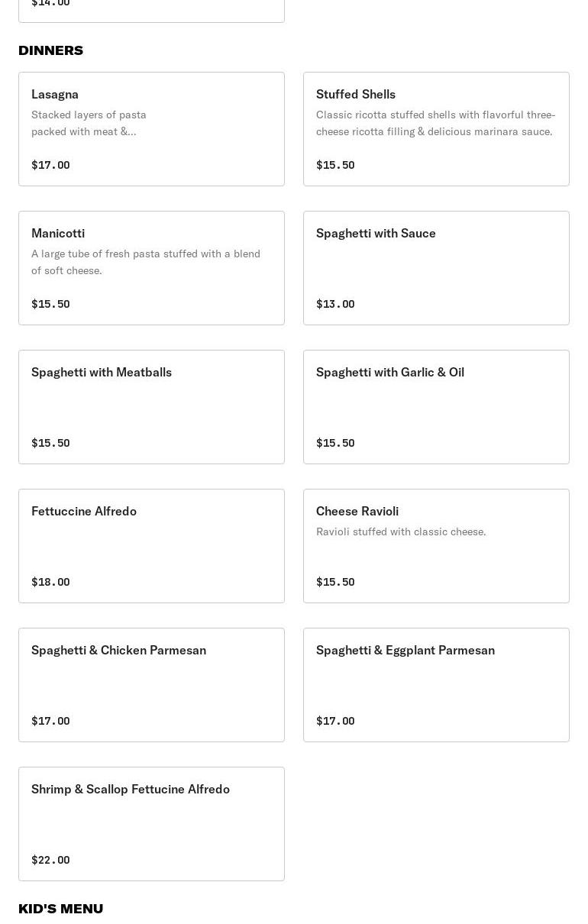Image resolution: width=588 pixels, height=924 pixels.
Task: Click the Stuffed Shells description text
Action: coord(435,123)
